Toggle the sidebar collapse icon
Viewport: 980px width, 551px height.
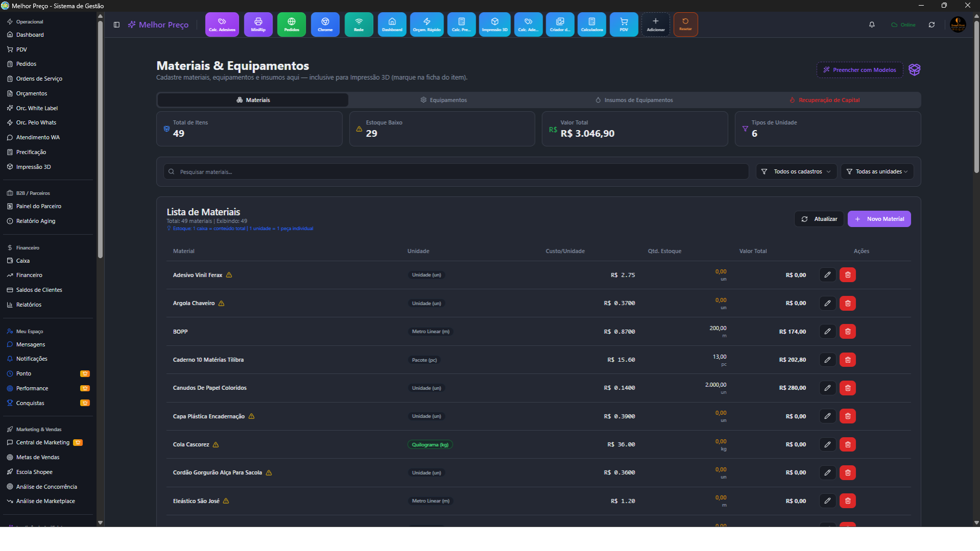(116, 24)
